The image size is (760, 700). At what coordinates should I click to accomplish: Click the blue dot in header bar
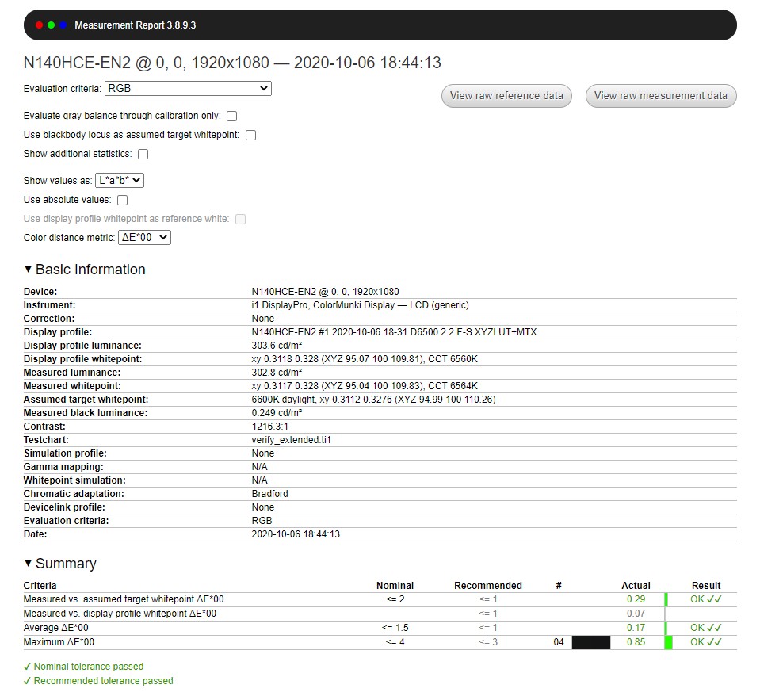click(x=63, y=25)
